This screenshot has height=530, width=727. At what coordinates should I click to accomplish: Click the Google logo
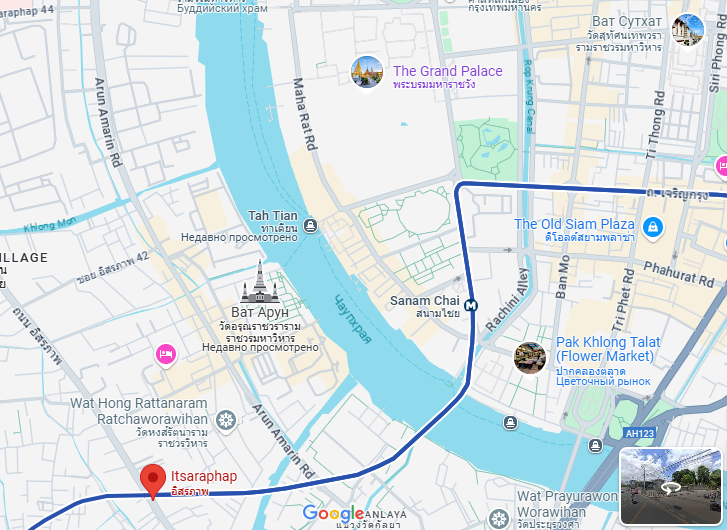click(x=333, y=513)
